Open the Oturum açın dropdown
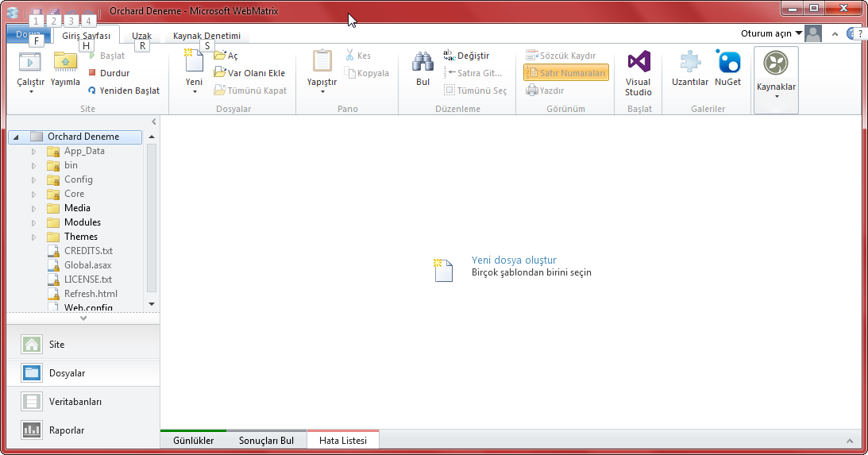The image size is (868, 455). pos(771,33)
